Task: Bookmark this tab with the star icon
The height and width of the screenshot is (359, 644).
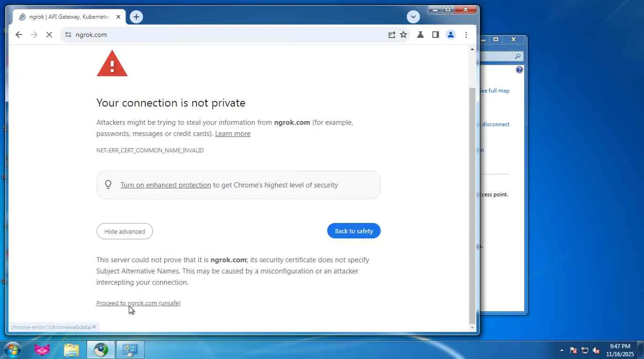Action: (x=403, y=35)
